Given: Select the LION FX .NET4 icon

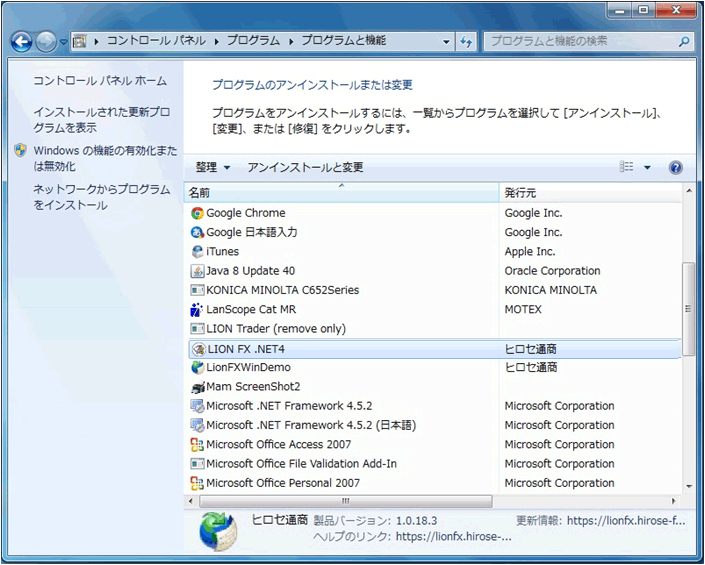Looking at the screenshot, I should pyautogui.click(x=198, y=349).
